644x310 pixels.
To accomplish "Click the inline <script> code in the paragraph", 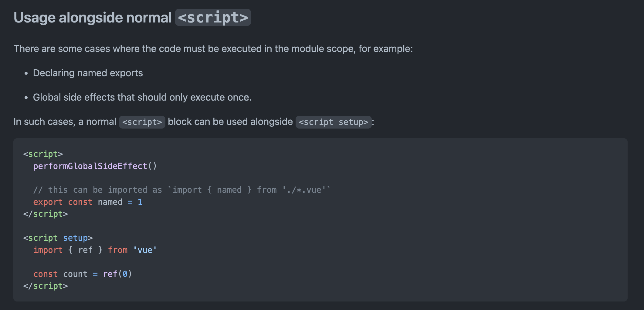I will pyautogui.click(x=142, y=122).
